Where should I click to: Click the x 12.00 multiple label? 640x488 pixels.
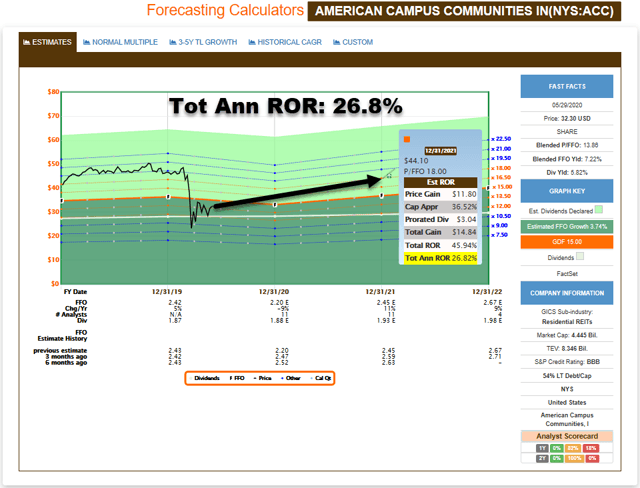click(501, 206)
